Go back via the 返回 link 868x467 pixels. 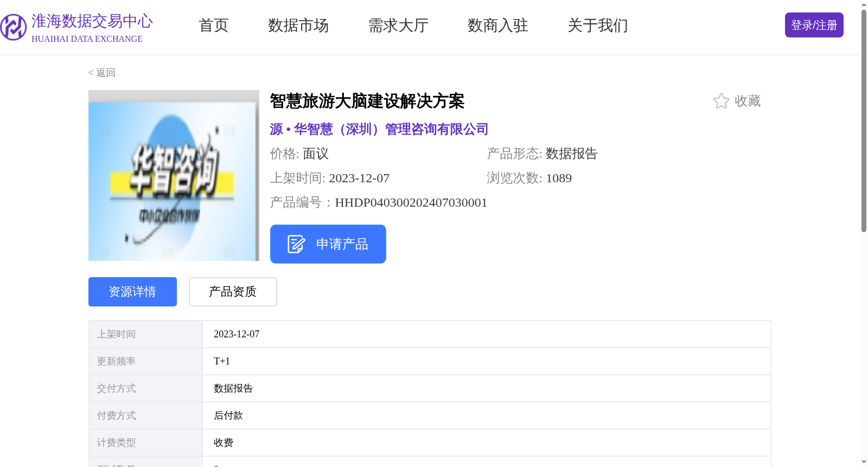(102, 73)
